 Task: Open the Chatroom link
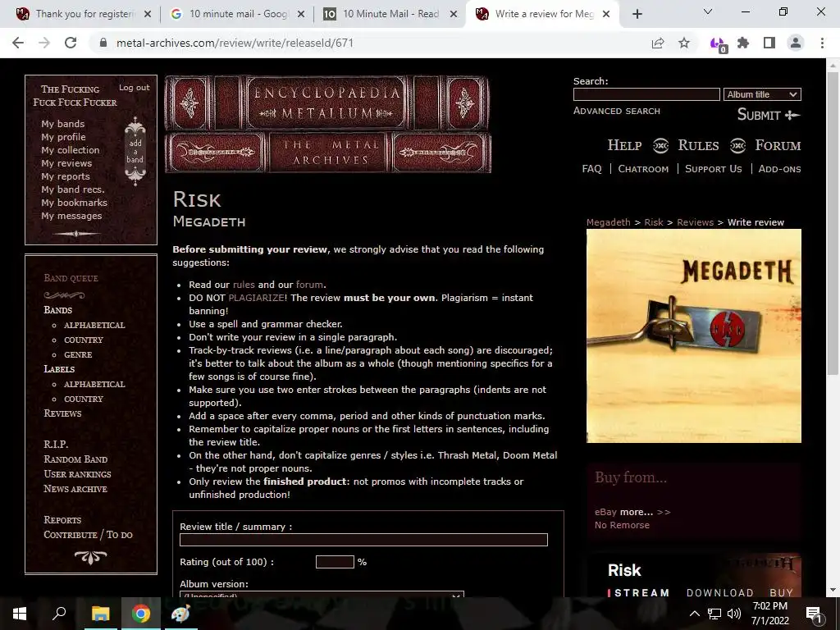643,169
